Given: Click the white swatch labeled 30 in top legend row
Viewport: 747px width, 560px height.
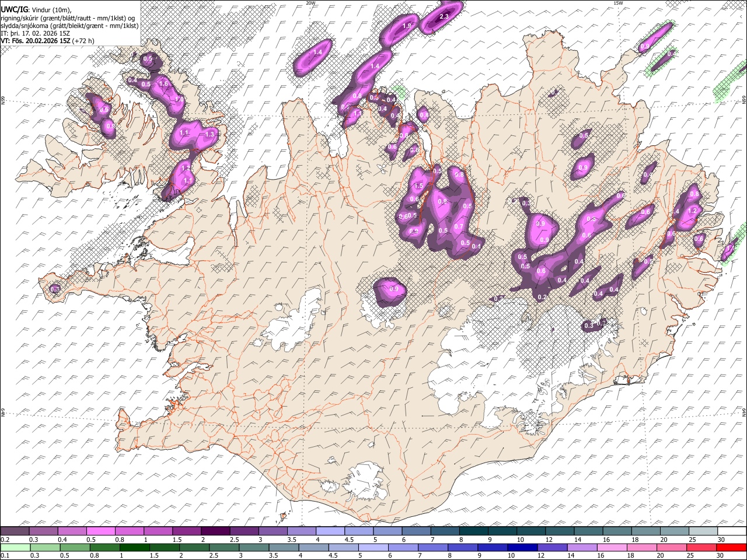Looking at the screenshot, I should (x=732, y=531).
